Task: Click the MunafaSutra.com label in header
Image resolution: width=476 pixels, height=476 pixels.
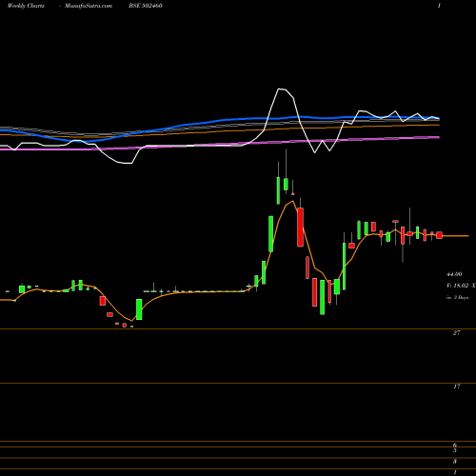Action: pyautogui.click(x=89, y=6)
